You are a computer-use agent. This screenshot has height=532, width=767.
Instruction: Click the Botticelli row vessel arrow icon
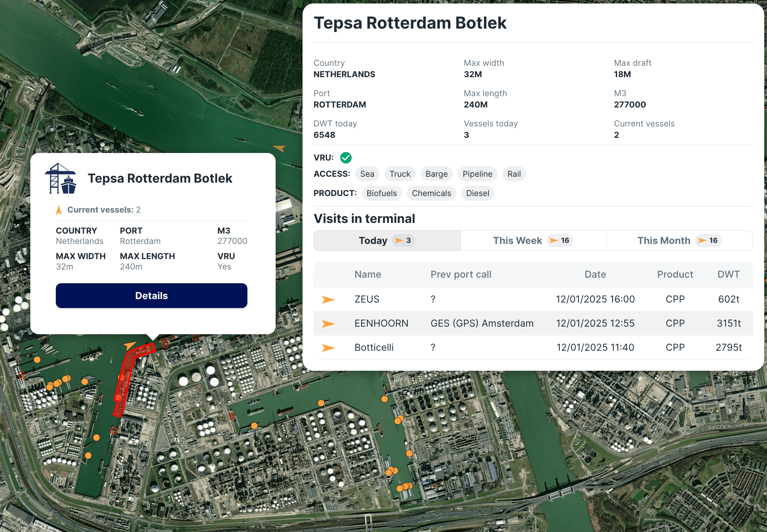(328, 348)
